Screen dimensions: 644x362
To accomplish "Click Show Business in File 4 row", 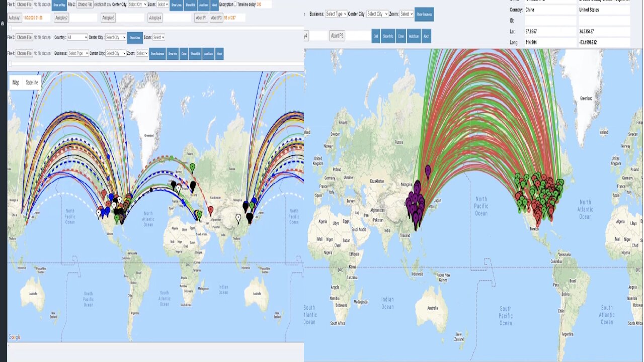I will click(x=157, y=54).
